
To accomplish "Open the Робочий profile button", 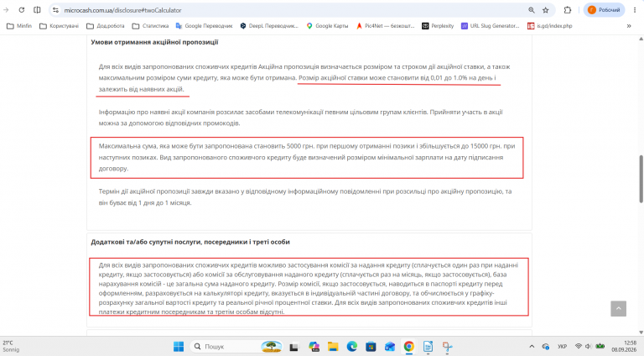I will click(x=604, y=10).
